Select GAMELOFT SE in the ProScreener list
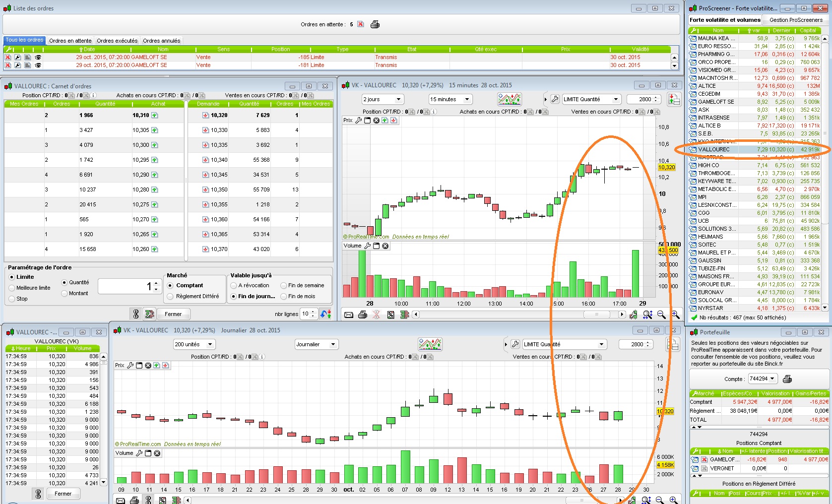 coord(755,102)
